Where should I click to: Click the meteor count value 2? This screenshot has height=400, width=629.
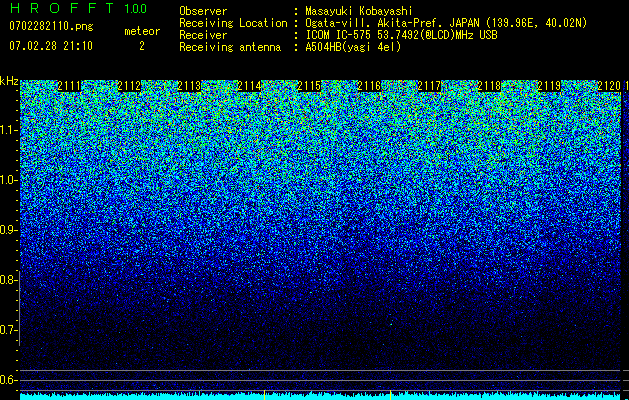coord(142,46)
